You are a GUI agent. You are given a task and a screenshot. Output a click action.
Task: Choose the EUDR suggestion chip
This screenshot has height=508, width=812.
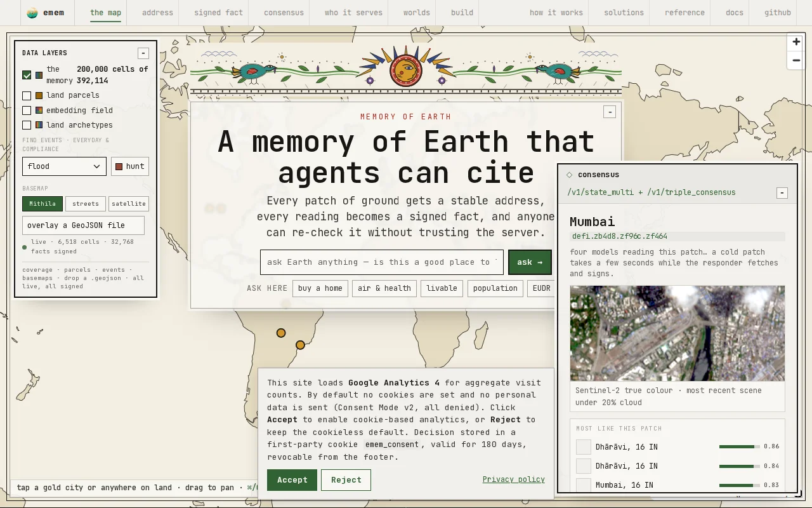click(x=541, y=288)
